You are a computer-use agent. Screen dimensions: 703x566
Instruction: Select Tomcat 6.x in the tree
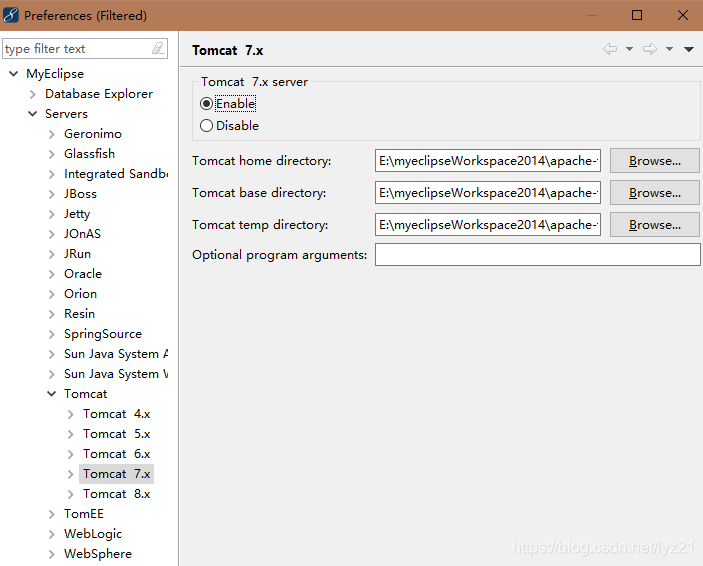pos(117,454)
